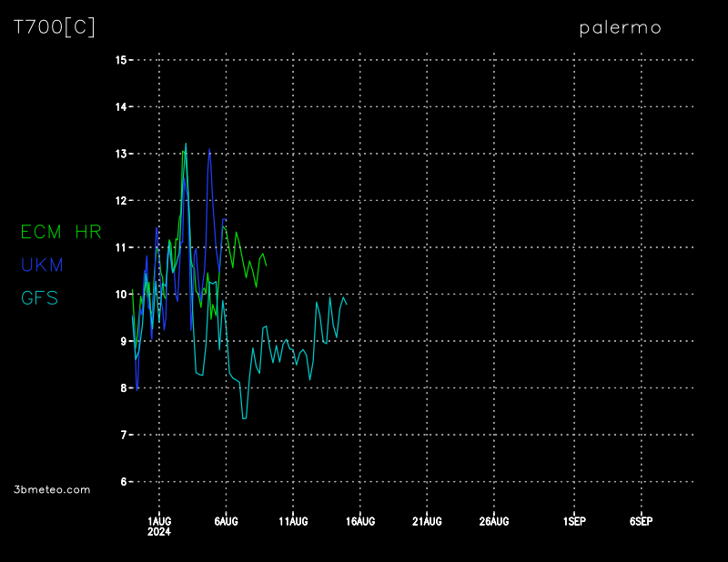
Task: Click the 12 temperature axis label
Action: (x=121, y=201)
